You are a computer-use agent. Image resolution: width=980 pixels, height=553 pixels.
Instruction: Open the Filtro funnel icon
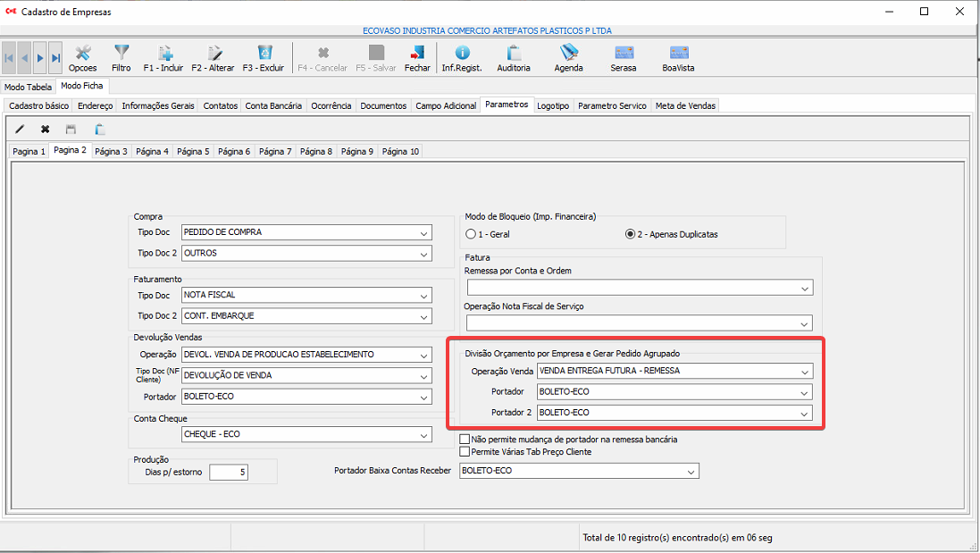tap(121, 54)
